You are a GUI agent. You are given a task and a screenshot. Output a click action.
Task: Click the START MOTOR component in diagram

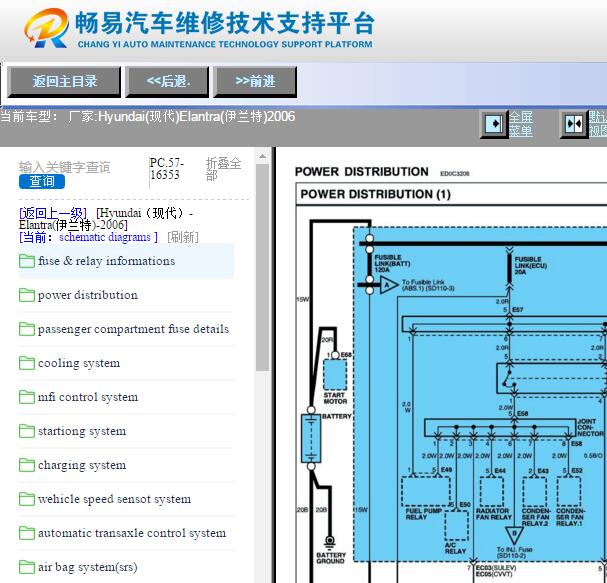335,375
